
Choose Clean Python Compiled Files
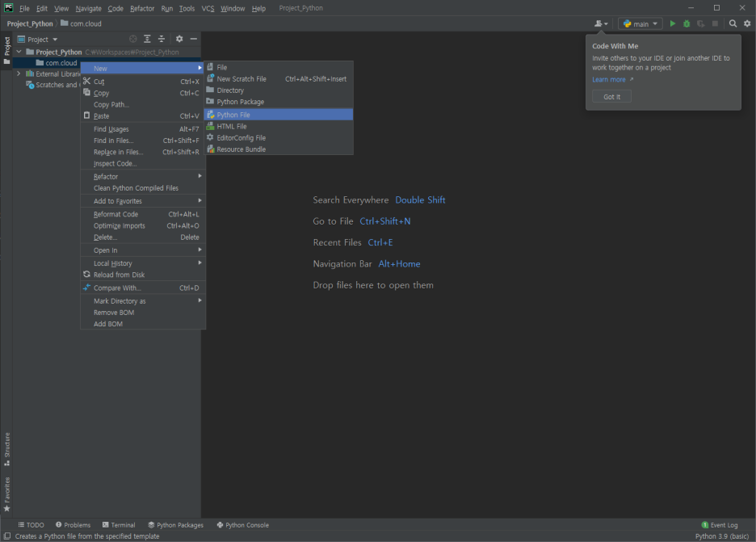pos(143,188)
